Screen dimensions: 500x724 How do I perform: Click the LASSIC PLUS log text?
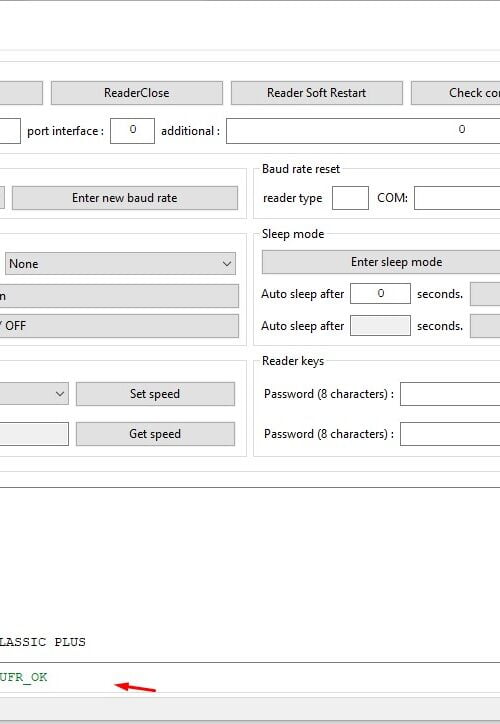42,642
